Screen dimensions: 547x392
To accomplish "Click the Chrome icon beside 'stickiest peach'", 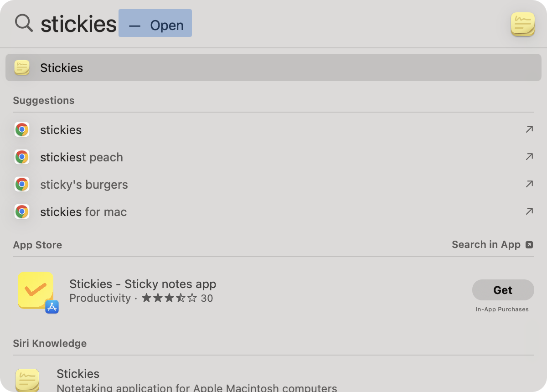I will tap(22, 157).
